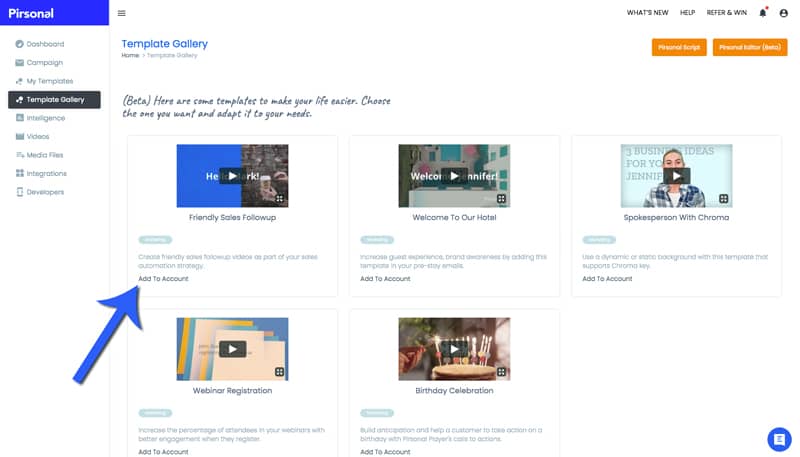
Task: Add Spokesperson With Chroma to account
Action: (x=607, y=278)
